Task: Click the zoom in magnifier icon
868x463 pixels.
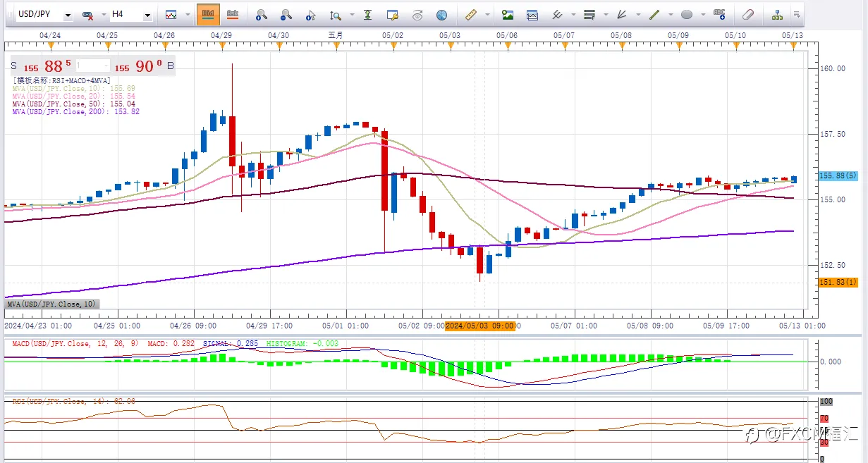Action: tap(261, 15)
